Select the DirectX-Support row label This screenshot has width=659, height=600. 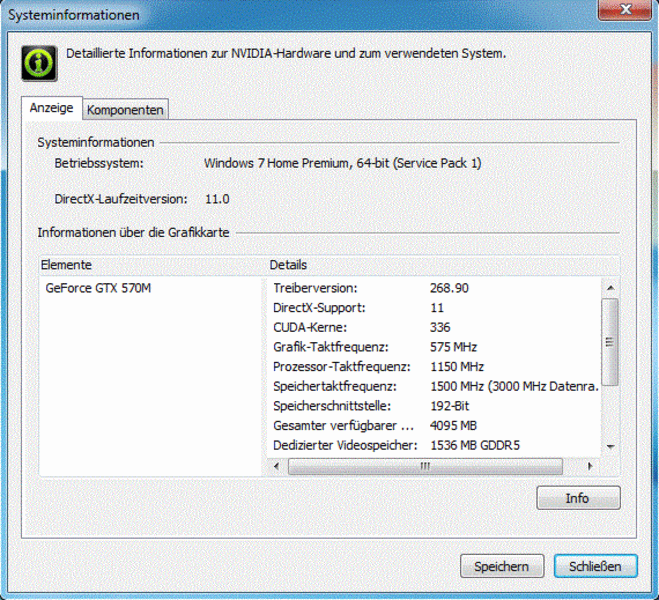319,308
